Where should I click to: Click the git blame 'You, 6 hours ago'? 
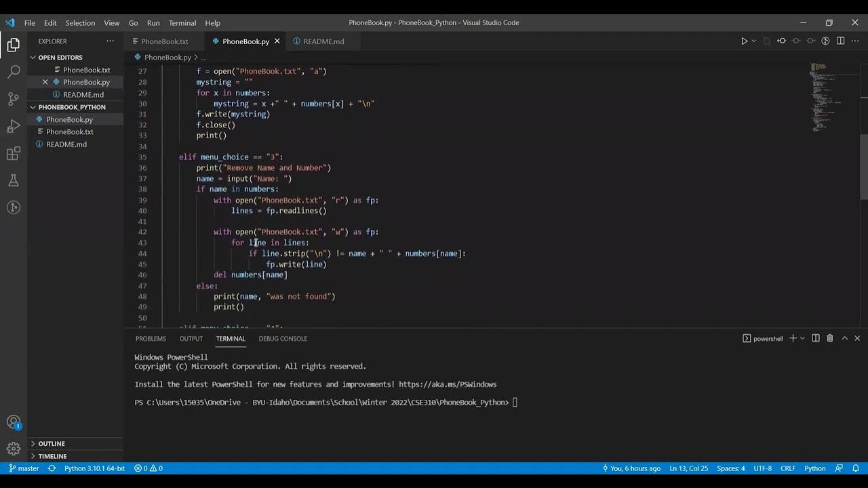[x=631, y=468]
